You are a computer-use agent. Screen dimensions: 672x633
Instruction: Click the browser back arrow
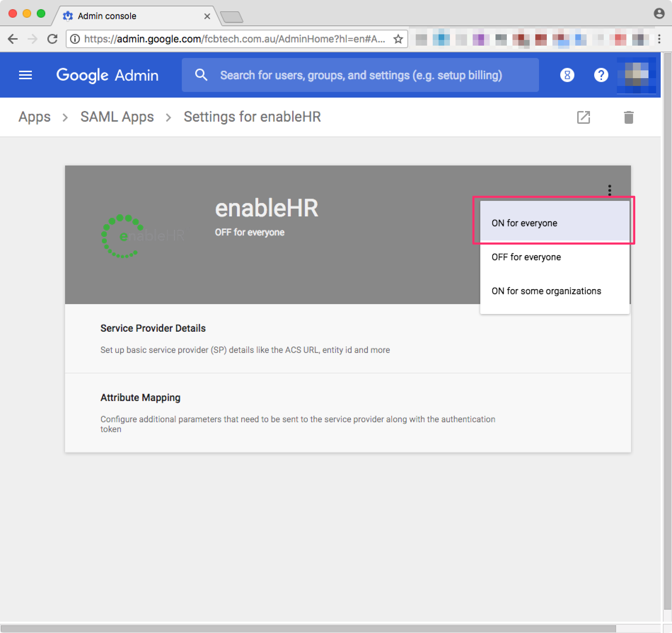pos(13,39)
